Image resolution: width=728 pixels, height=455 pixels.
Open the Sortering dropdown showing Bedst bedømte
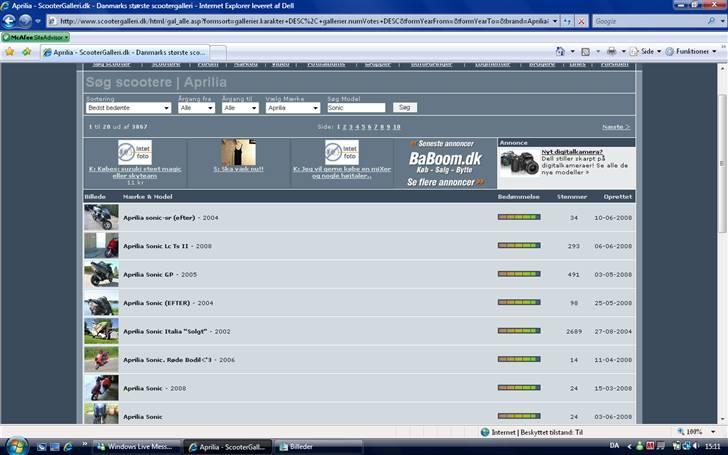[128, 107]
